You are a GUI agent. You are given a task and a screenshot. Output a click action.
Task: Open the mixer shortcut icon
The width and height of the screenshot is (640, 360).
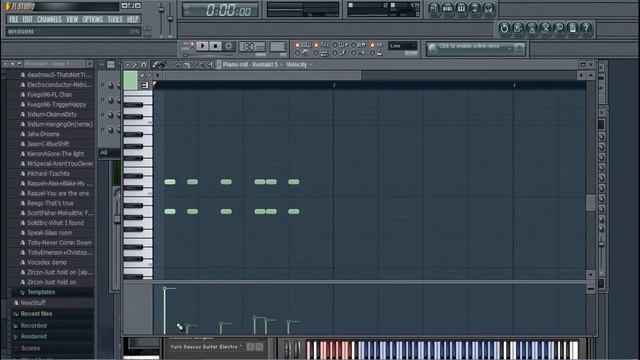(489, 8)
